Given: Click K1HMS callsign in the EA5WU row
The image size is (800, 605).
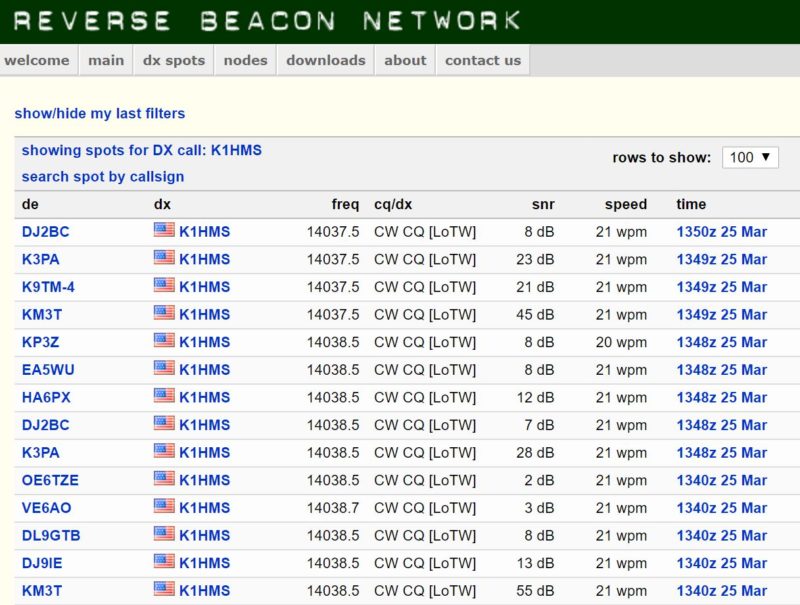Looking at the screenshot, I should [205, 370].
